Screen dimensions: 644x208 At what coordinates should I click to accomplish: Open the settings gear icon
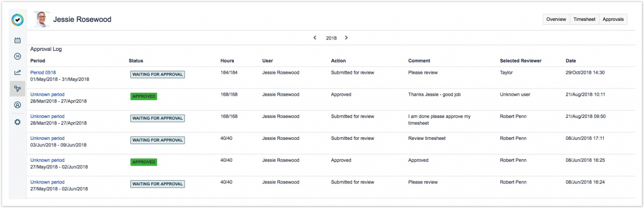pyautogui.click(x=17, y=122)
